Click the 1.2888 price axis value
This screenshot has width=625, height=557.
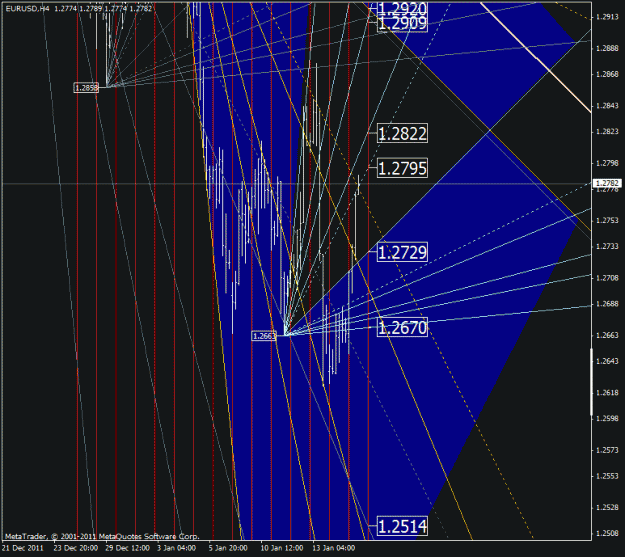pos(607,48)
